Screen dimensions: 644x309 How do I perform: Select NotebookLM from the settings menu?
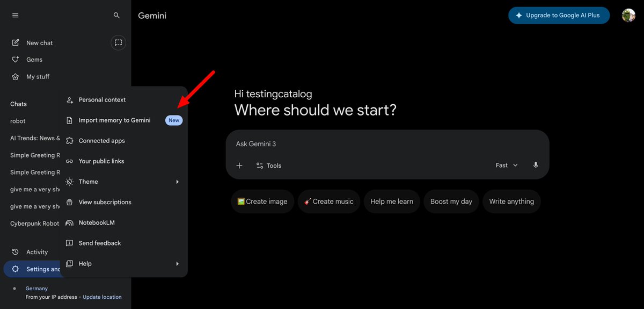click(x=124, y=222)
